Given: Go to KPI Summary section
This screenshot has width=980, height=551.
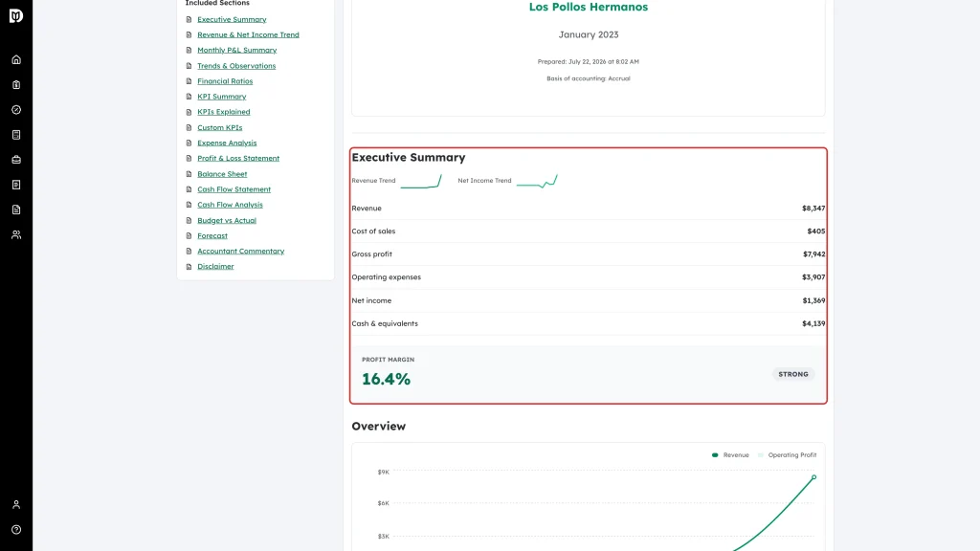Looking at the screenshot, I should pyautogui.click(x=222, y=97).
